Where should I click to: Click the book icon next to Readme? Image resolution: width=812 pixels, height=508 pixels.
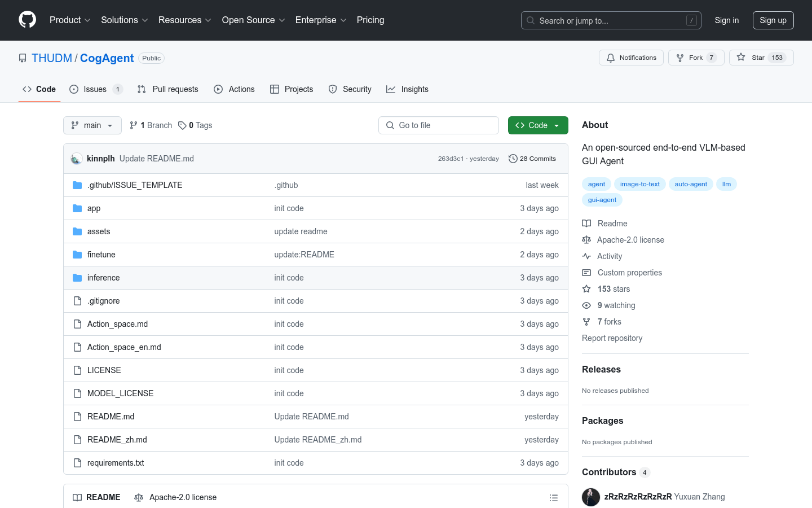point(586,224)
